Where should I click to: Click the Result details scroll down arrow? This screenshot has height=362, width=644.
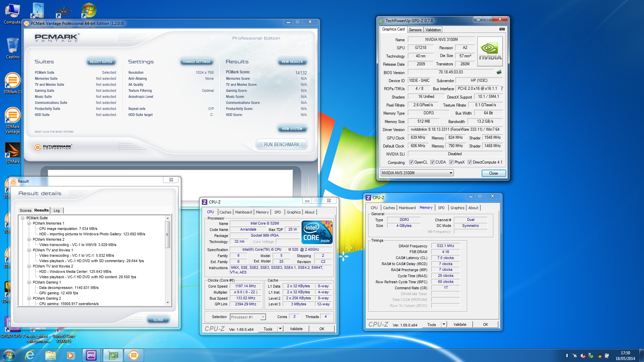point(168,302)
